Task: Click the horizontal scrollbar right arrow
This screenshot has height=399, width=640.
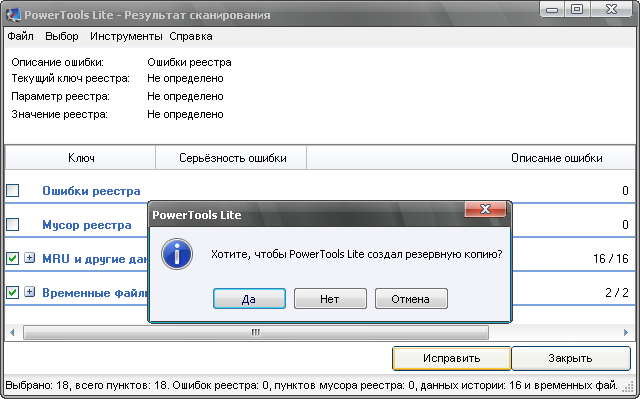Action: coord(626,332)
